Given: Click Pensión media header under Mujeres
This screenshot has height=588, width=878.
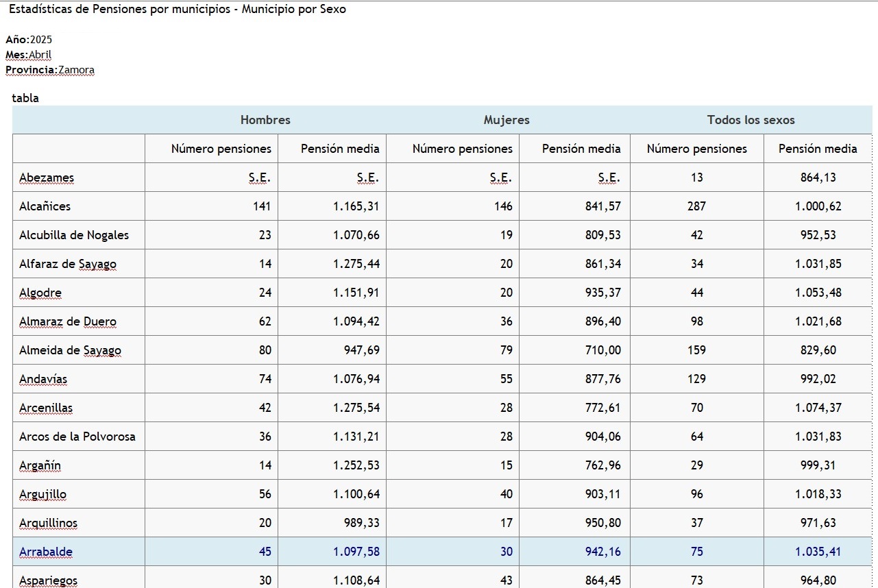Looking at the screenshot, I should 581,149.
